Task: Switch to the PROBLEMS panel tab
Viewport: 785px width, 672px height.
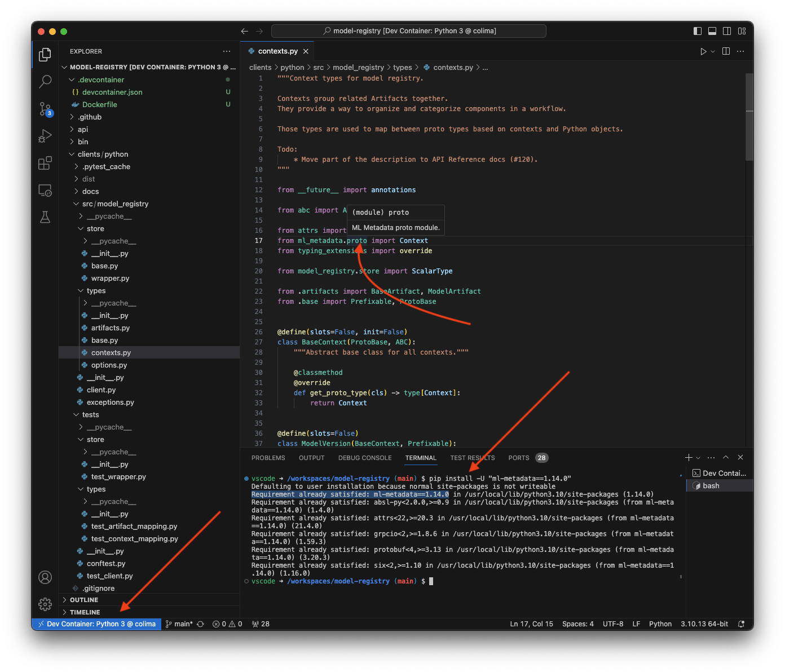Action: coord(268,458)
